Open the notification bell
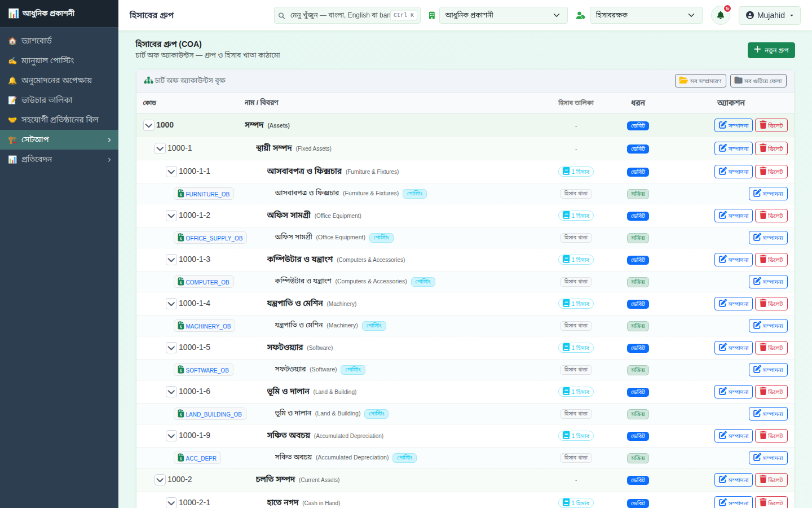The image size is (812, 508). tap(720, 15)
